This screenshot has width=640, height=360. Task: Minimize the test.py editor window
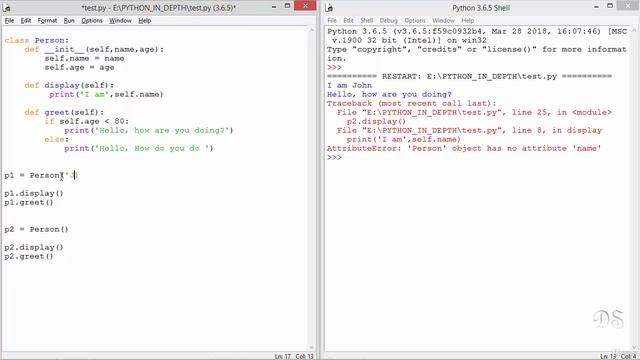tap(274, 7)
